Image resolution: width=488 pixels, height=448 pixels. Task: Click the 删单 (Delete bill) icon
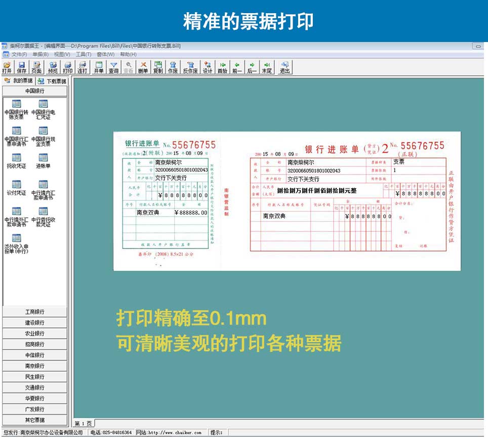click(x=143, y=67)
